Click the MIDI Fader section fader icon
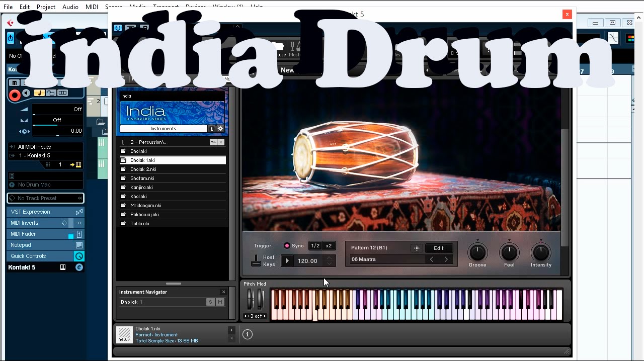Viewport: 644px width, 361px height. point(79,234)
